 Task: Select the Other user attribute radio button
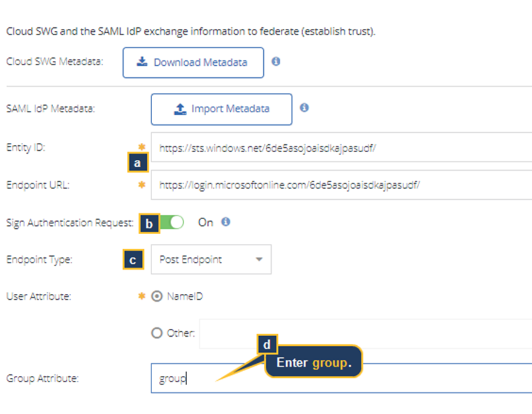[x=157, y=333]
